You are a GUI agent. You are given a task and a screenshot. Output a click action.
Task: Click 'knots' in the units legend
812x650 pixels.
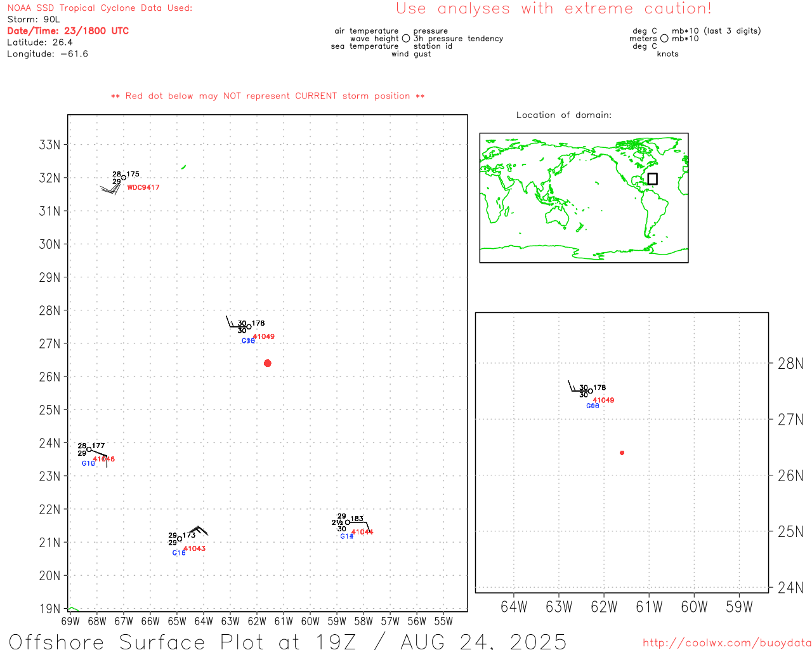pyautogui.click(x=667, y=54)
